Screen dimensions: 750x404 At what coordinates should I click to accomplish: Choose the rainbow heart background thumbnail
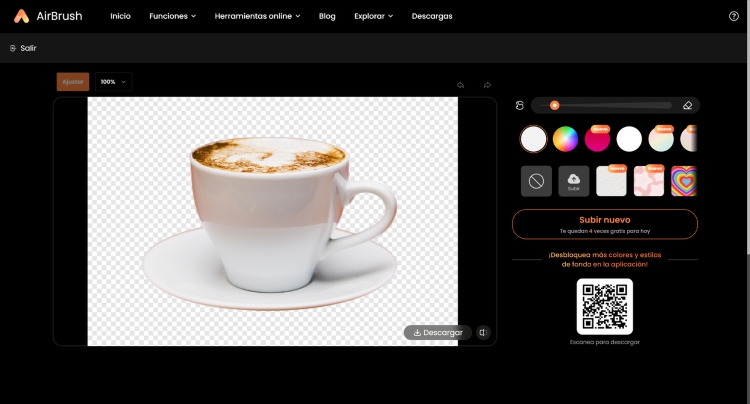click(684, 181)
